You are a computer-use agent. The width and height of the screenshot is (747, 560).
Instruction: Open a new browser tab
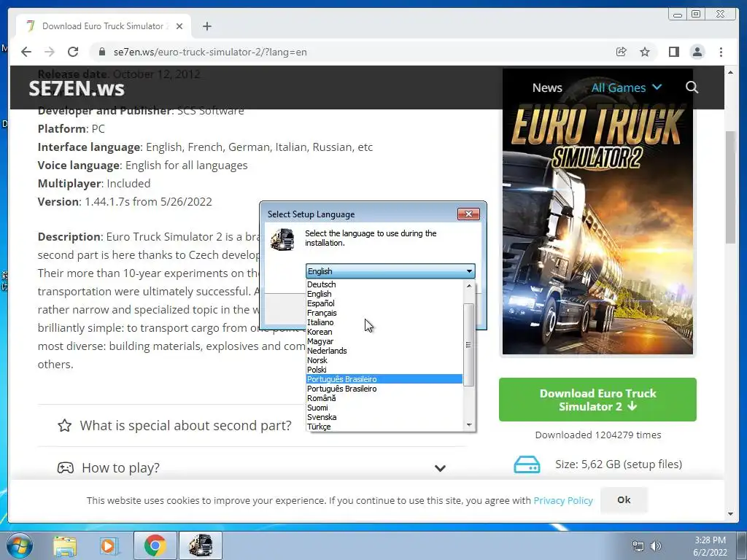(x=206, y=26)
